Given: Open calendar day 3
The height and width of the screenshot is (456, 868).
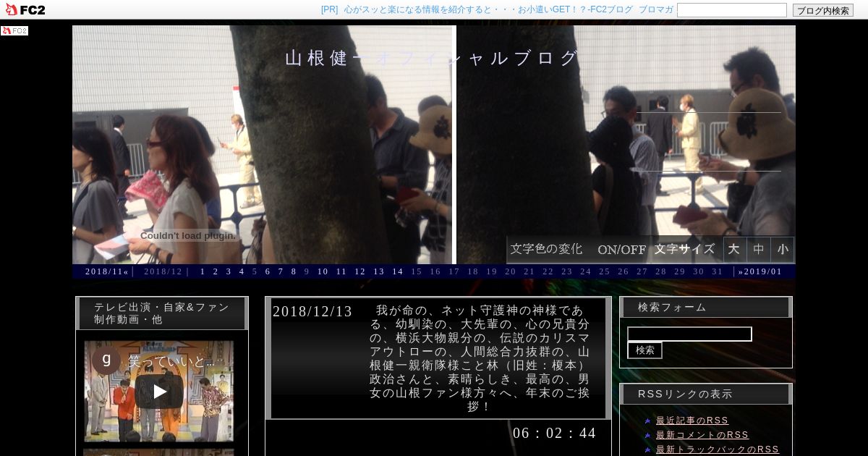Looking at the screenshot, I should pos(229,271).
